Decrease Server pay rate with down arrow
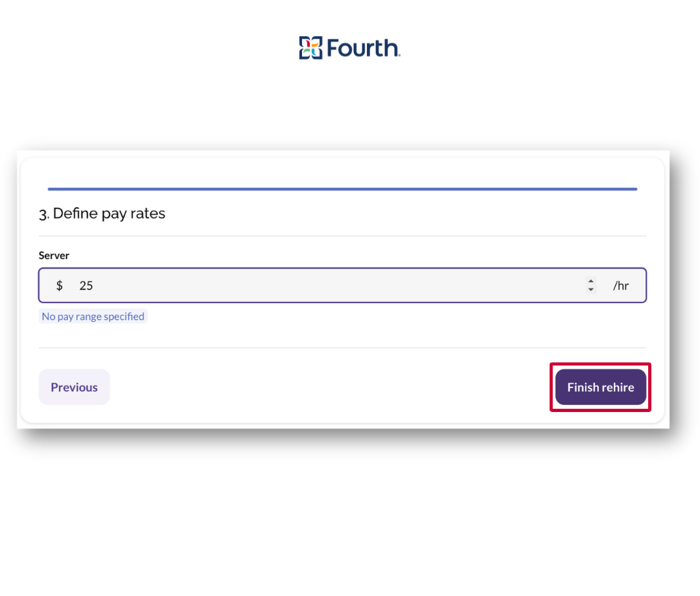Viewport: 700px width, 596px height. 590,290
